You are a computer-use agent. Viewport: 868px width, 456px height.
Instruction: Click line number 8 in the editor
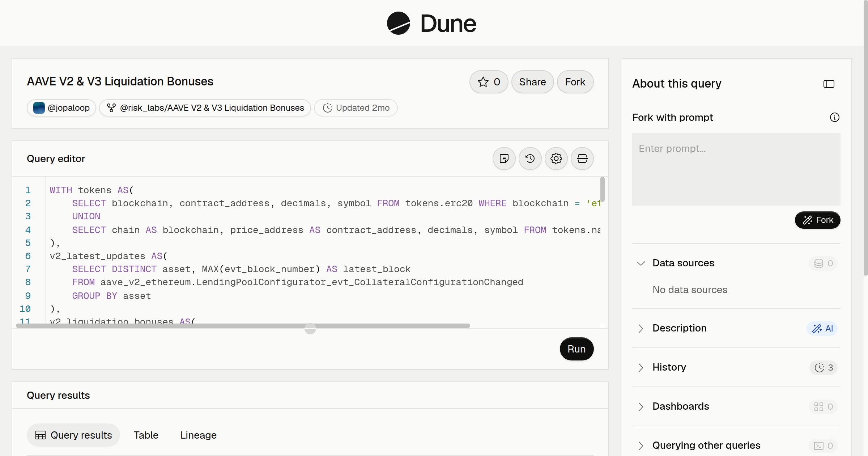click(x=28, y=282)
